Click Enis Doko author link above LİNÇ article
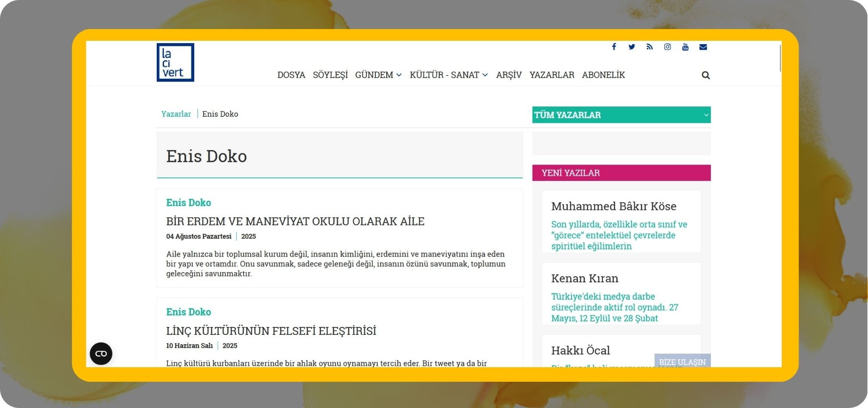The height and width of the screenshot is (408, 868). click(x=189, y=312)
